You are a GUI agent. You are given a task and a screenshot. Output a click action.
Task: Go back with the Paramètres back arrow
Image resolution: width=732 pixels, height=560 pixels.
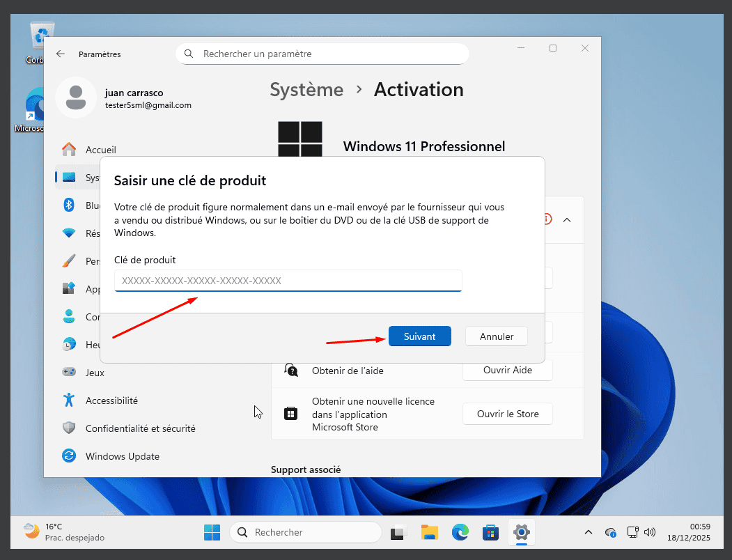pyautogui.click(x=61, y=54)
